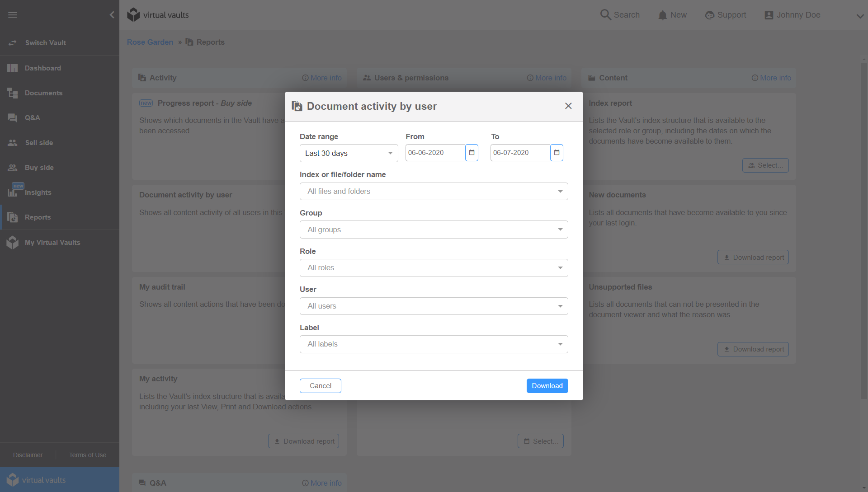Screen dimensions: 868x492
Task: Open the Johnny Doe account menu
Action: pos(792,14)
